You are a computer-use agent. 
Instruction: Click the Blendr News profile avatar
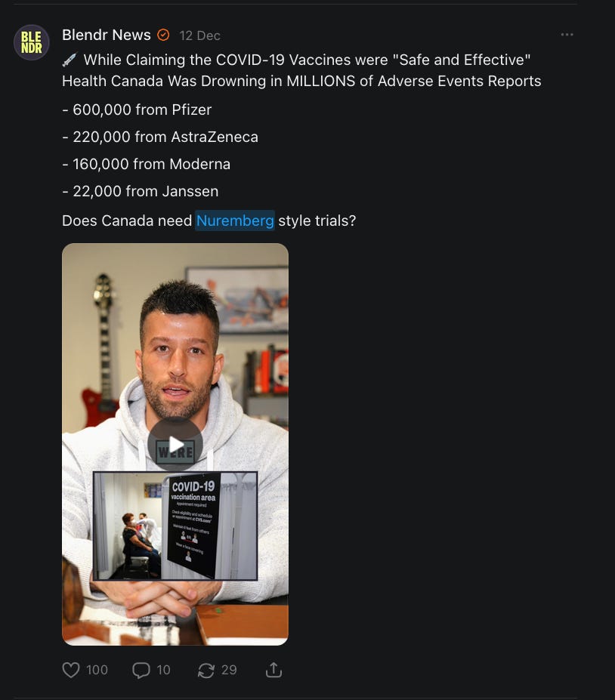point(31,42)
